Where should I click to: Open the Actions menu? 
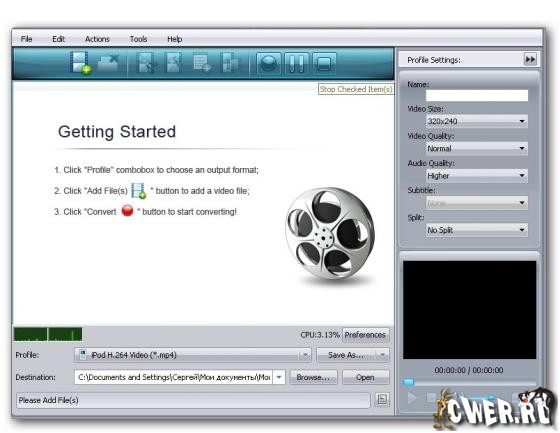click(x=97, y=39)
